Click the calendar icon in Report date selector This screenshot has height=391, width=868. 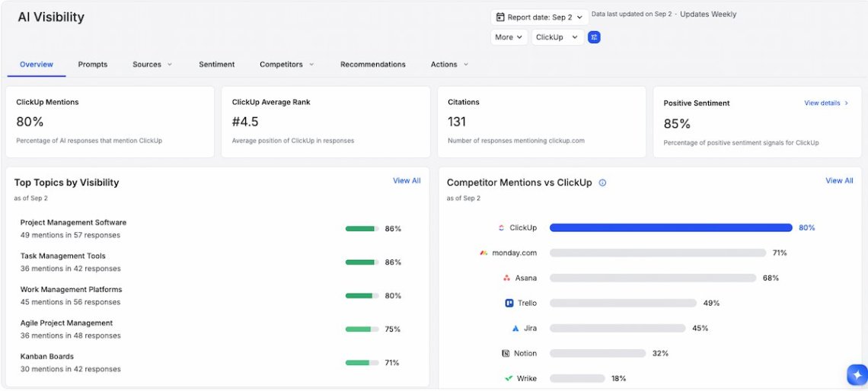500,17
